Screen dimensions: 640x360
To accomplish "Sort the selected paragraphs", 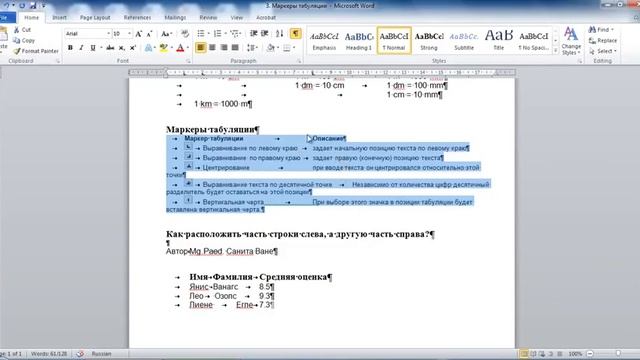I will click(x=280, y=33).
